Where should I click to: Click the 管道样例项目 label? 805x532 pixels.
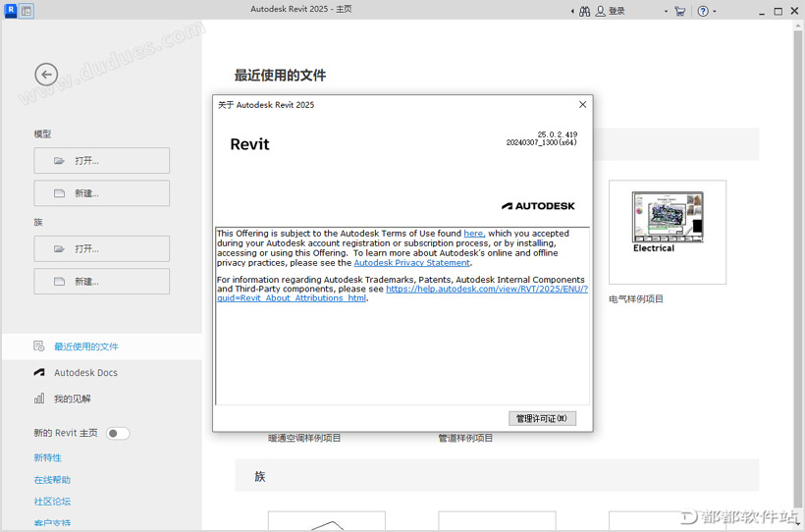point(465,438)
